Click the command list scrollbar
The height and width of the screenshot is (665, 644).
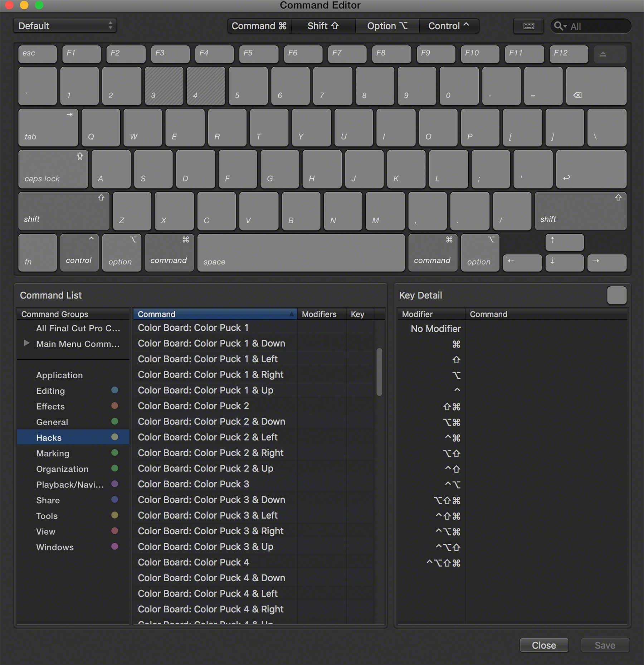379,372
